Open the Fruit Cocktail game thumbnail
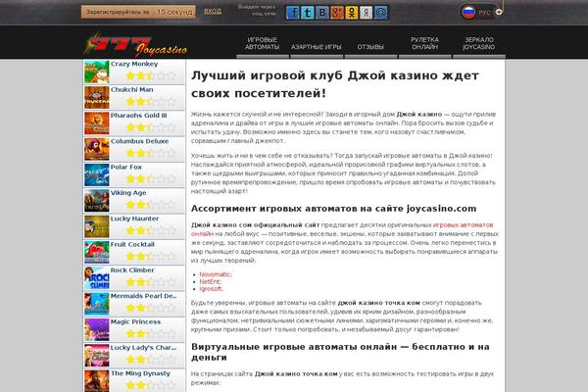The height and width of the screenshot is (392, 588). coord(97,253)
